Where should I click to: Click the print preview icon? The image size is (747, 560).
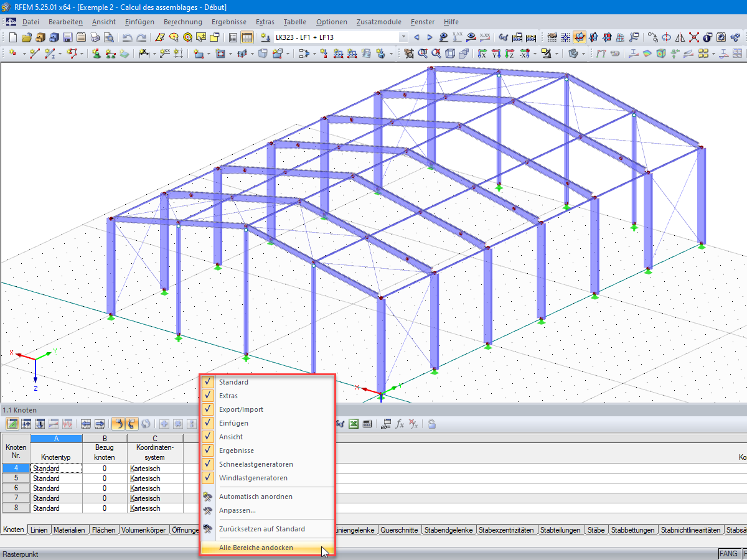(109, 37)
